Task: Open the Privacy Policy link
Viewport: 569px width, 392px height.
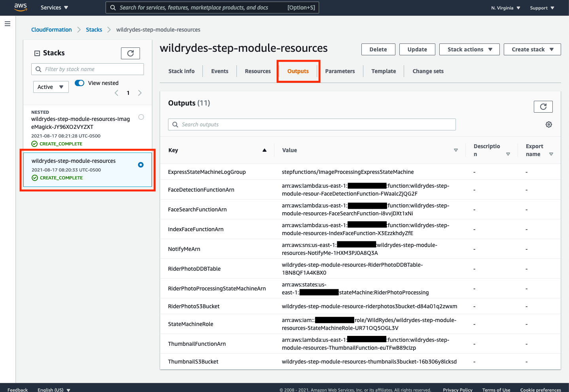Action: pos(457,390)
